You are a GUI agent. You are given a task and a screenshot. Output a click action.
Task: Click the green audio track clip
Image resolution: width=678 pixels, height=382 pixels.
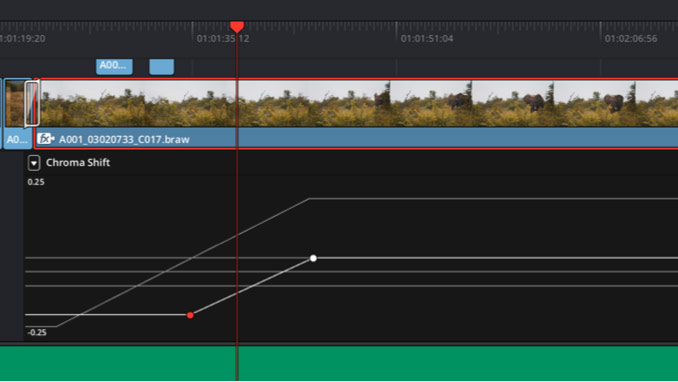pos(339,363)
